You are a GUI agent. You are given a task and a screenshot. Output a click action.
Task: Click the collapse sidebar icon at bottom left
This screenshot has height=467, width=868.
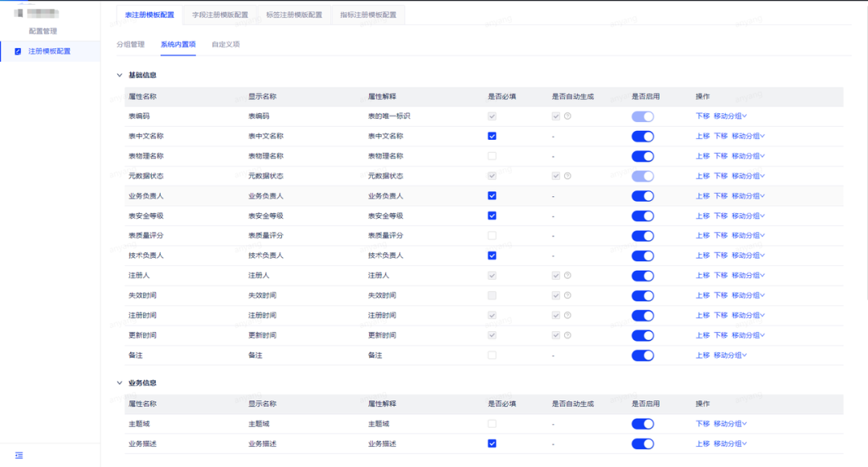18,455
